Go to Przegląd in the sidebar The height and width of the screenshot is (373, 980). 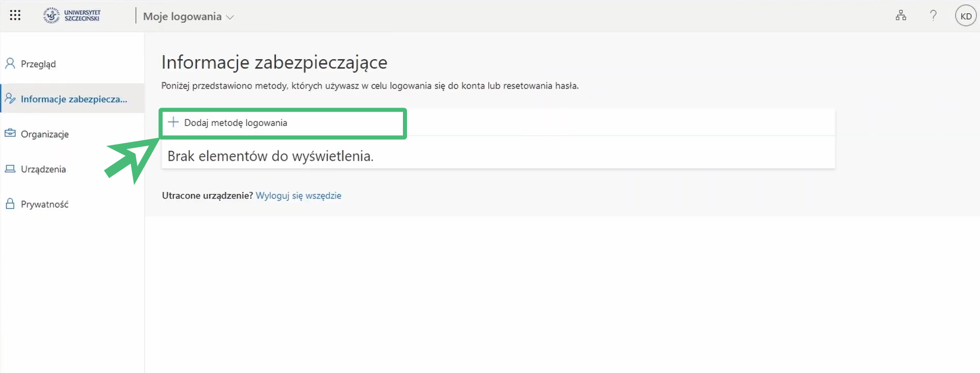click(x=38, y=64)
